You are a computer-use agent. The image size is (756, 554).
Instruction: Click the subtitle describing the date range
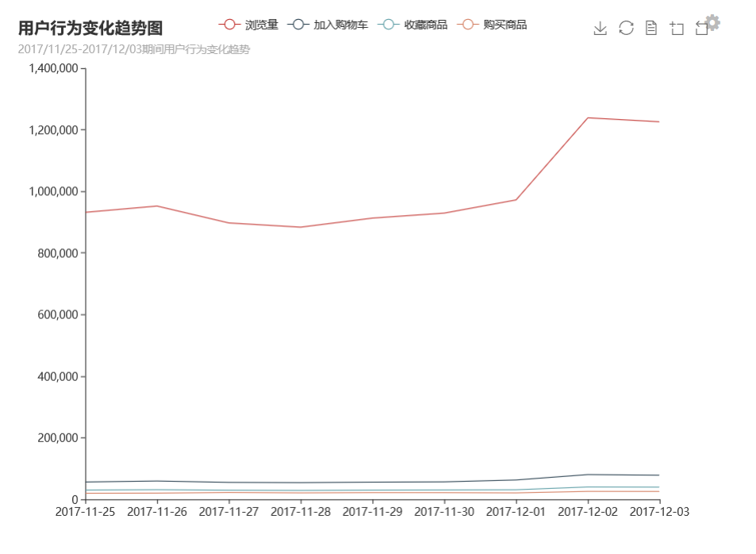(132, 51)
